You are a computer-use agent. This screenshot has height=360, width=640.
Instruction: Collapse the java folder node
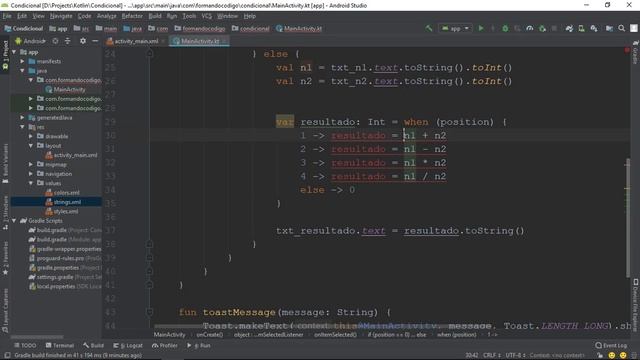pos(22,71)
